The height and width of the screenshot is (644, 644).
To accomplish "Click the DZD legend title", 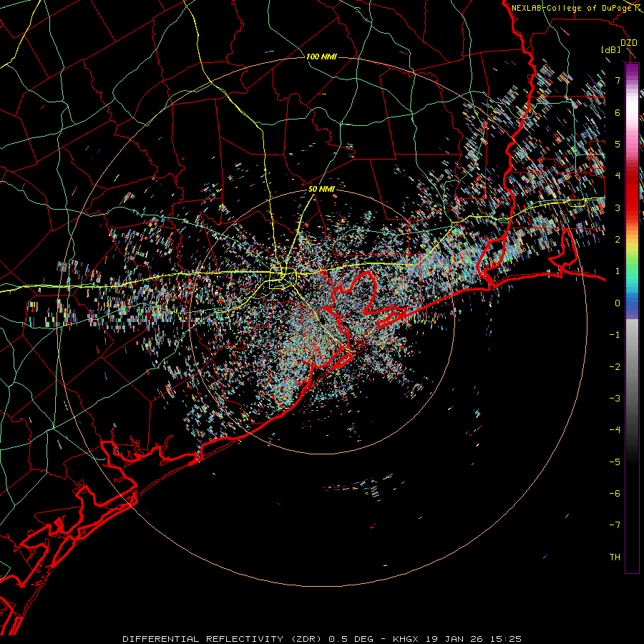I will (x=629, y=43).
